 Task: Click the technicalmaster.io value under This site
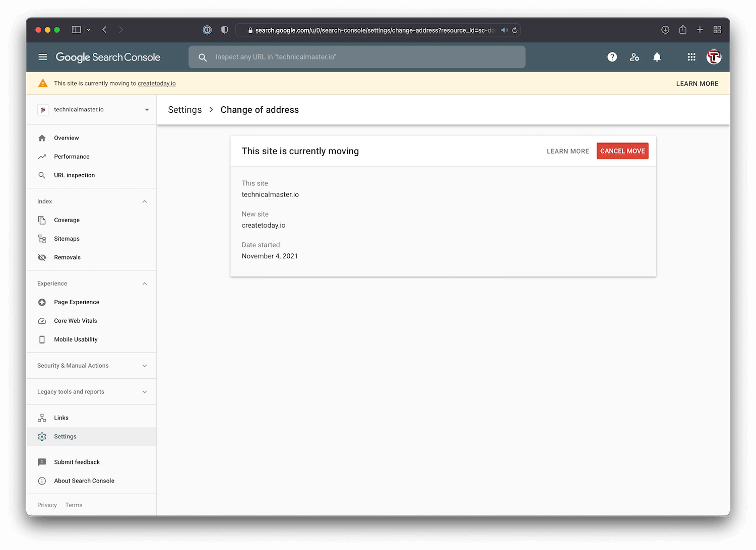[x=270, y=195]
